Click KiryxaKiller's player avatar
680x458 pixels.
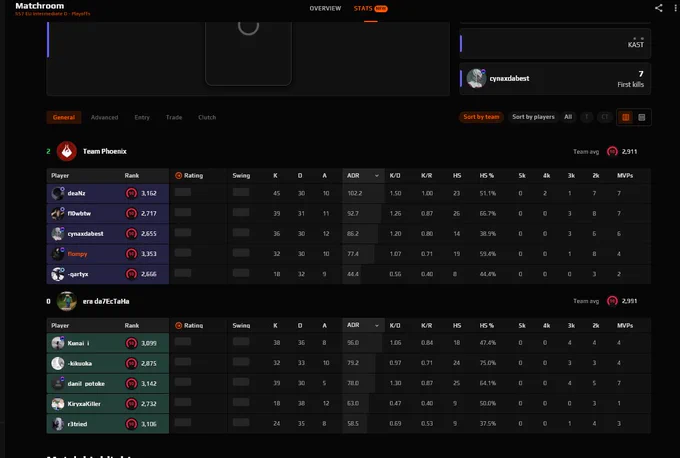(x=58, y=403)
